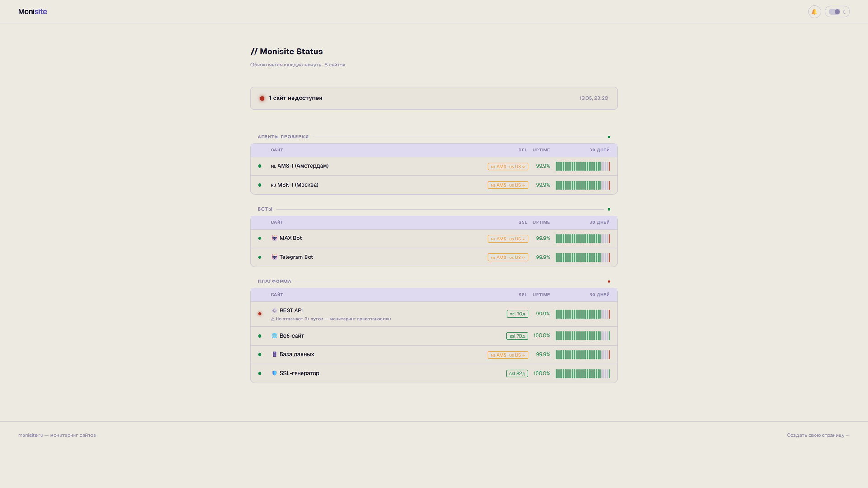
Task: Click the 30-day uptime bars for SSL-генератор
Action: pos(583,374)
